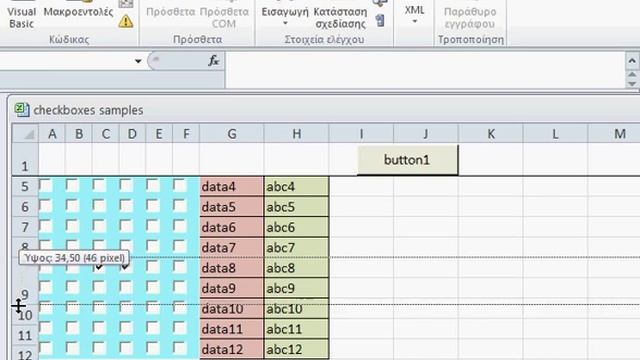The height and width of the screenshot is (360, 640).
Task: Select column E header
Action: pos(159,133)
